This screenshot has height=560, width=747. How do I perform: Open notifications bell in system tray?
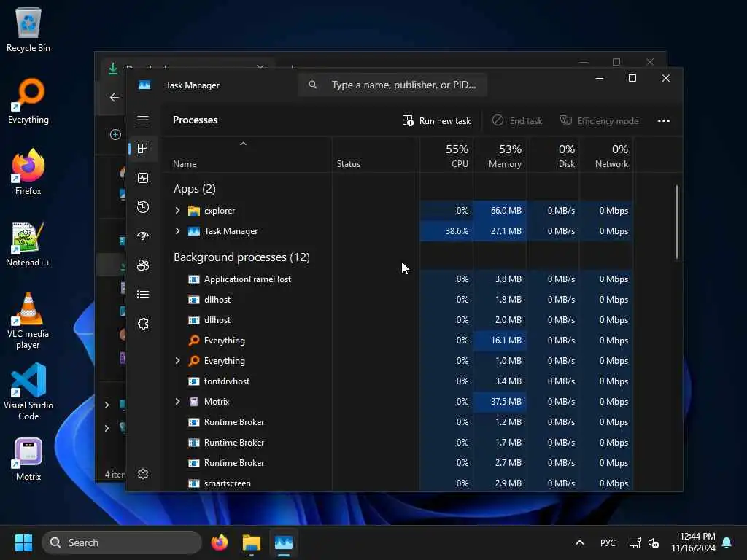727,542
